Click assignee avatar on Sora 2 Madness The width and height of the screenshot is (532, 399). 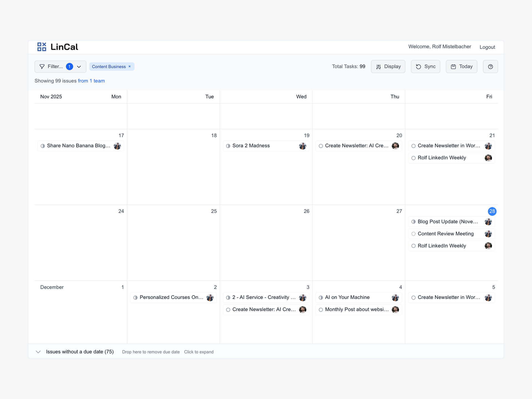303,146
